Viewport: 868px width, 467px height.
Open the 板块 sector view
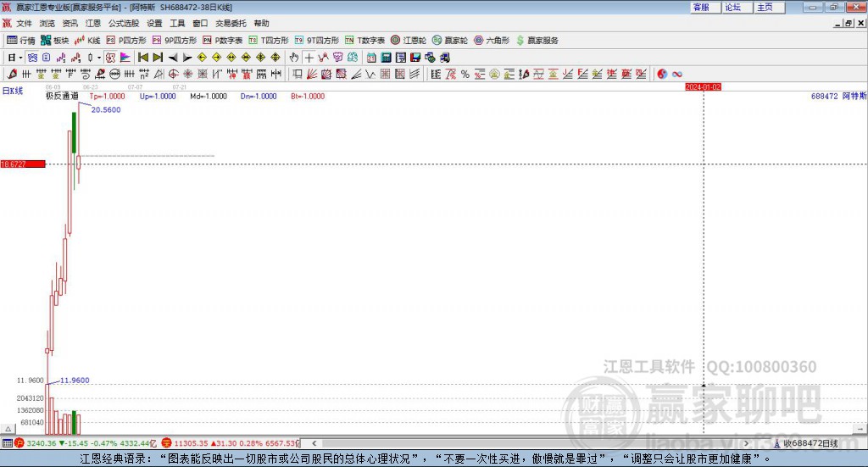tap(54, 41)
